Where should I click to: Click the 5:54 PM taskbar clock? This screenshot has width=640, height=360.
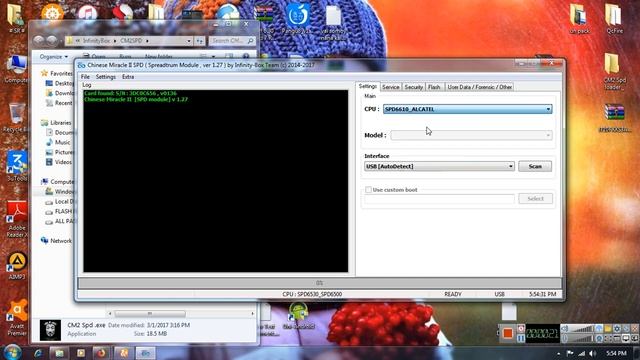click(616, 353)
